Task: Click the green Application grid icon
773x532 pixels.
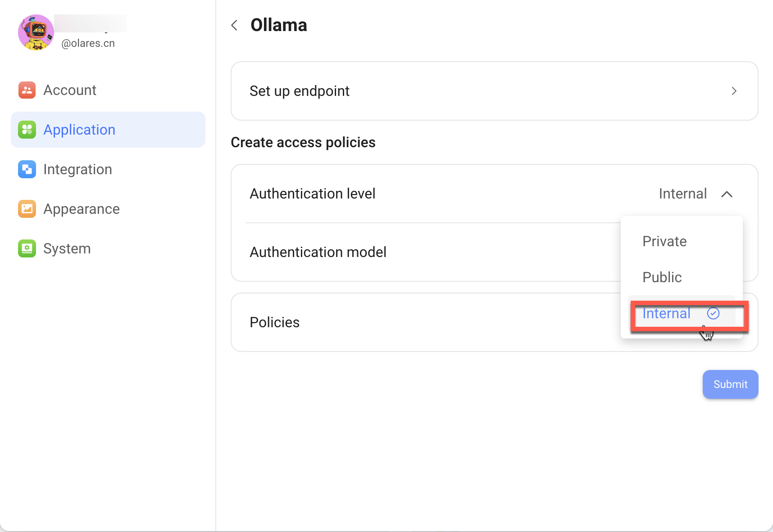Action: pyautogui.click(x=27, y=130)
